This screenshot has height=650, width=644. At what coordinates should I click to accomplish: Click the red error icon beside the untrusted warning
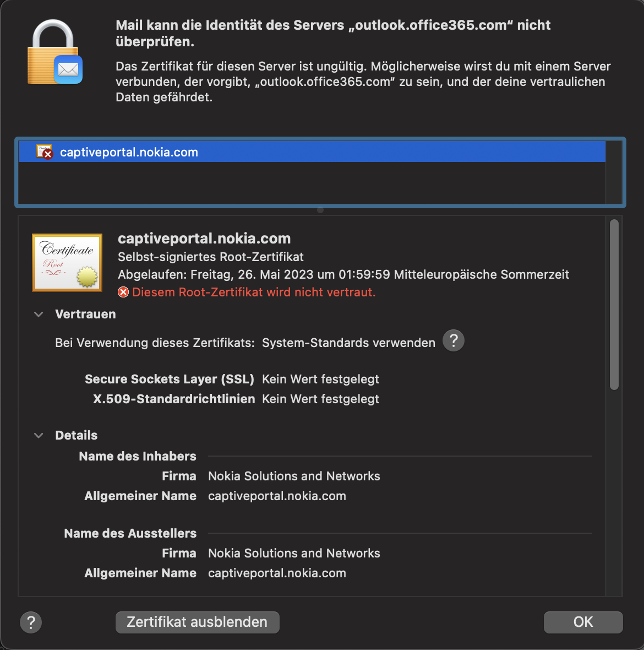point(123,292)
